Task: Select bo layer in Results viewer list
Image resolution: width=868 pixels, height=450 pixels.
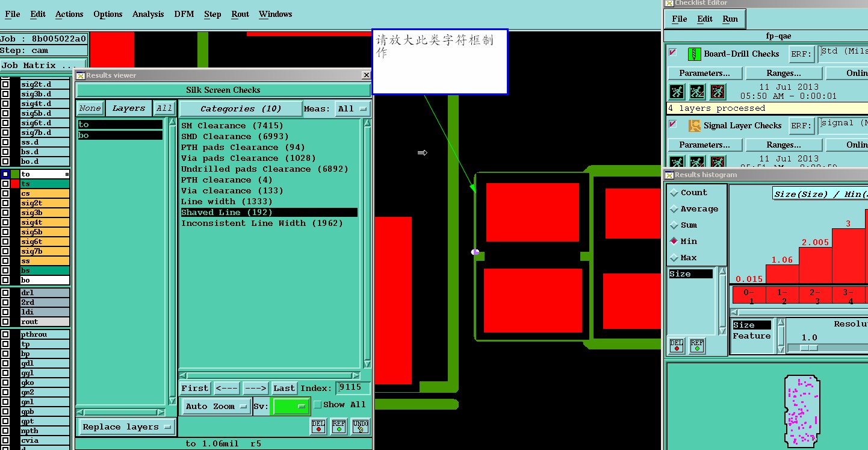Action: pos(120,136)
